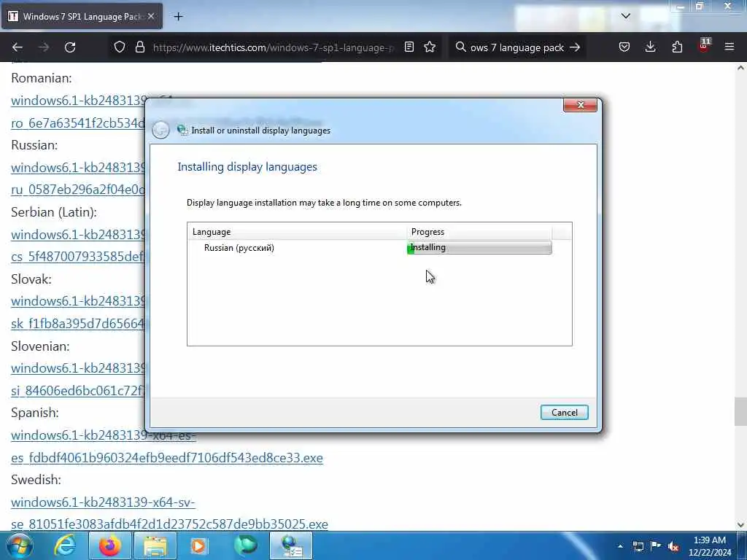Click the muted volume tray icon
The image size is (747, 560).
[x=673, y=546]
